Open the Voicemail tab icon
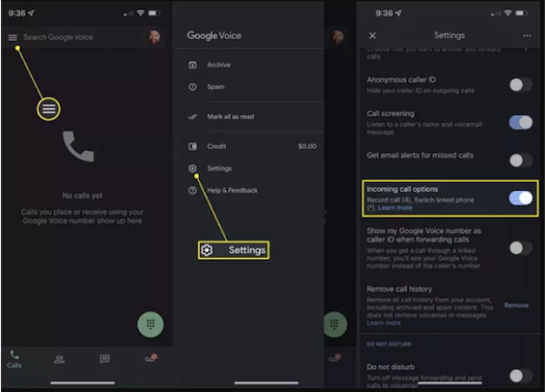The height and width of the screenshot is (392, 545). point(151,358)
